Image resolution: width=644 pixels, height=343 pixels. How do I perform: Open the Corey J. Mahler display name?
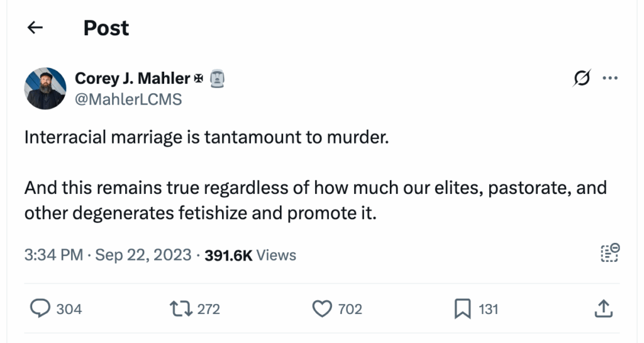(132, 78)
